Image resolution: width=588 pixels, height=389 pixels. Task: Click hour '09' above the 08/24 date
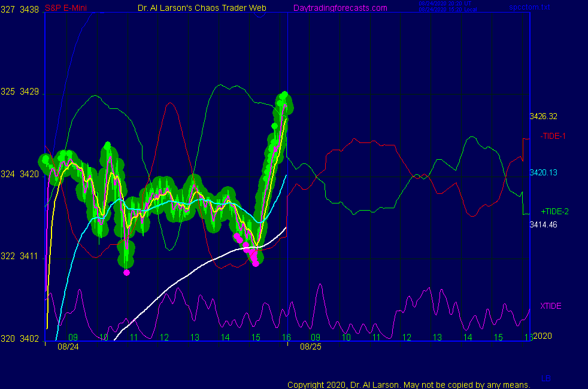click(73, 338)
